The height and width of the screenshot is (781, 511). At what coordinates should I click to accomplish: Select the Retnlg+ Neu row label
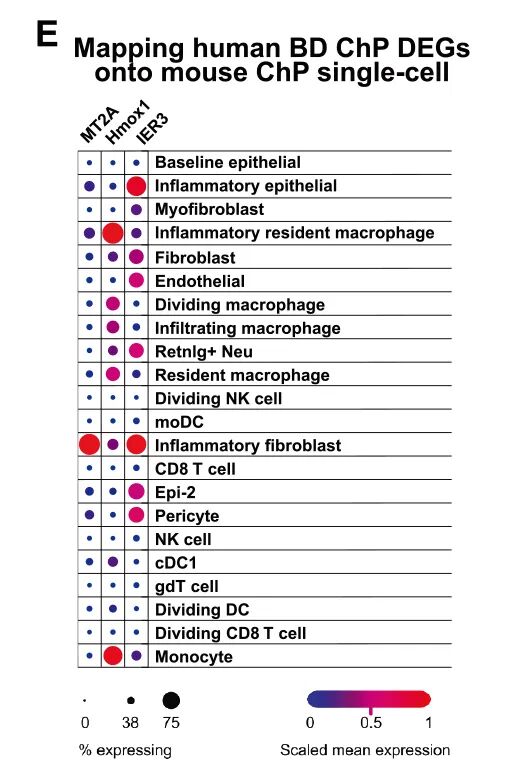[x=204, y=352]
